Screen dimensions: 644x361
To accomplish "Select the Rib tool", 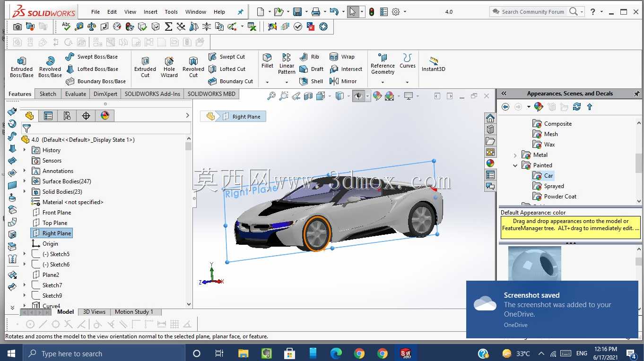I will click(310, 57).
